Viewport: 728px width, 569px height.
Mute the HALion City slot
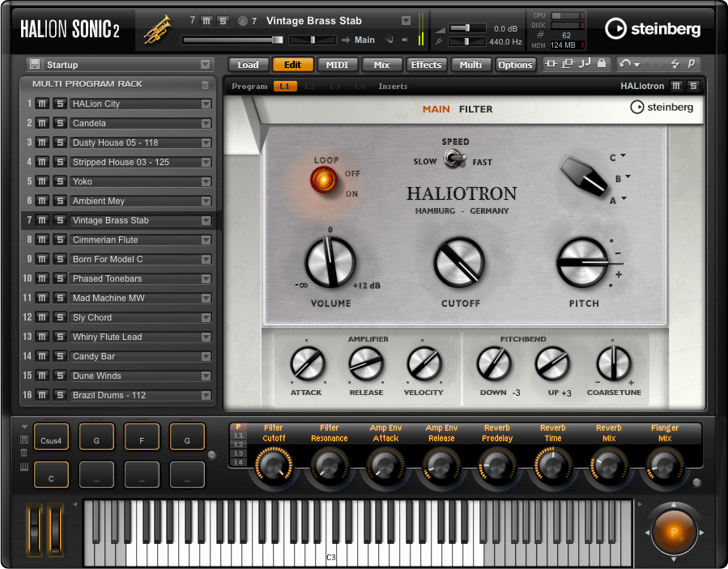tap(42, 104)
